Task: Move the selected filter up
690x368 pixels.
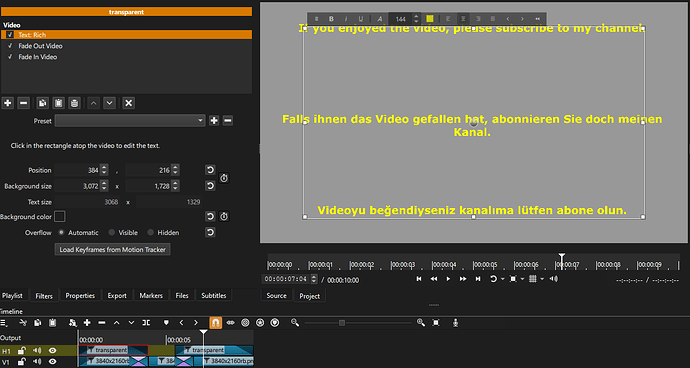Action: click(93, 103)
